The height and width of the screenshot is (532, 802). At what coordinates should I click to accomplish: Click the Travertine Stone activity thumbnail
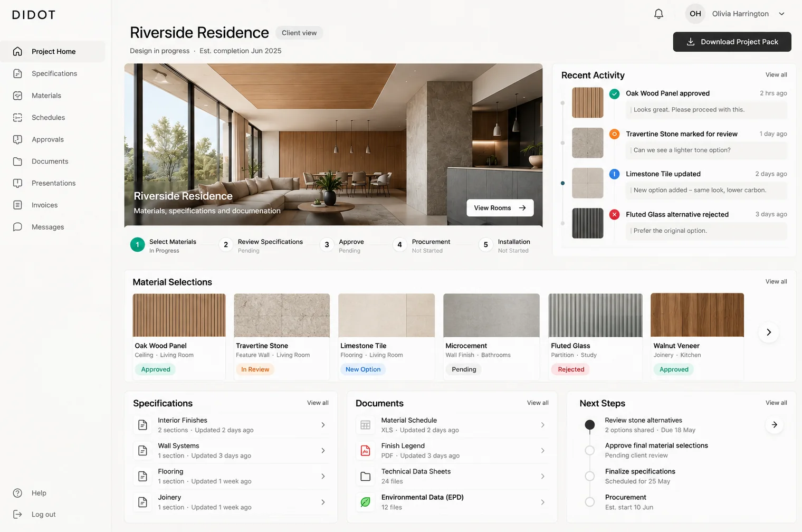[587, 142]
